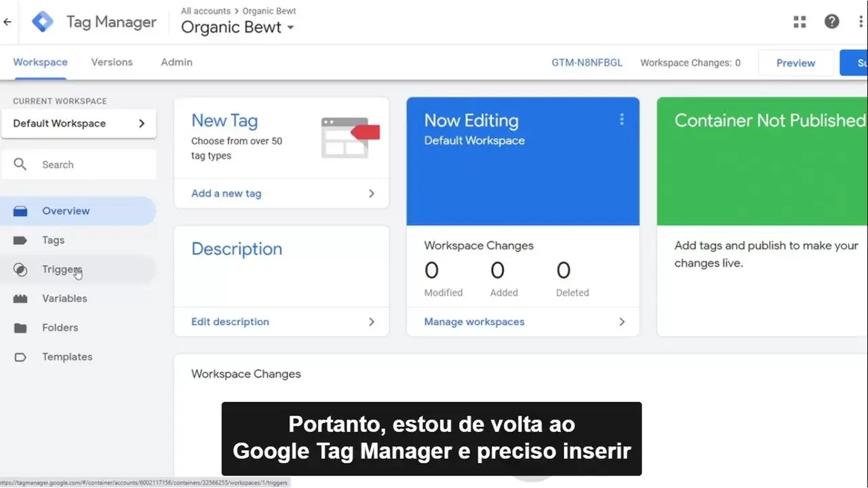This screenshot has height=488, width=868.
Task: Click the Now Editing heading
Action: (x=471, y=121)
